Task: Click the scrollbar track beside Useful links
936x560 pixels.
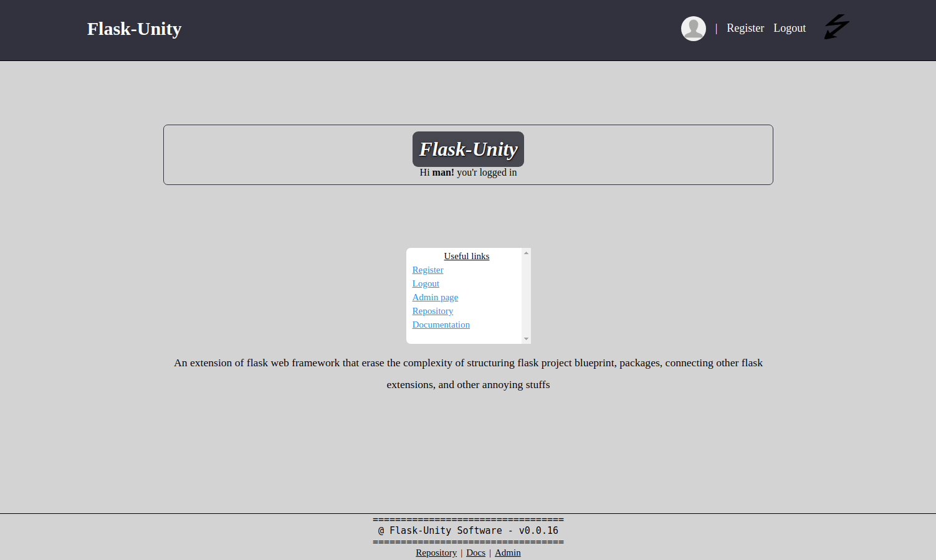Action: pyautogui.click(x=525, y=296)
